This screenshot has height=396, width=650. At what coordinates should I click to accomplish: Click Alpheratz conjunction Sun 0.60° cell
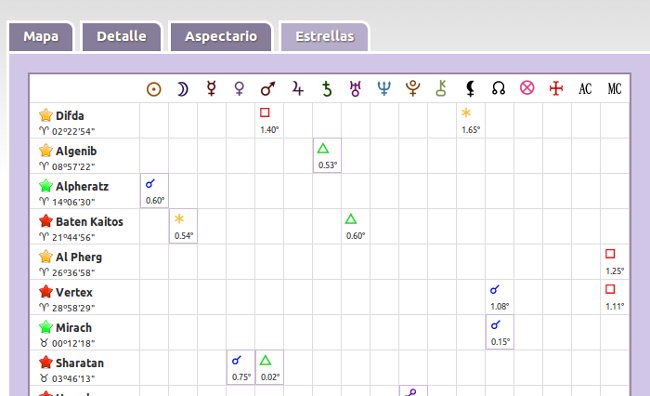tap(155, 191)
